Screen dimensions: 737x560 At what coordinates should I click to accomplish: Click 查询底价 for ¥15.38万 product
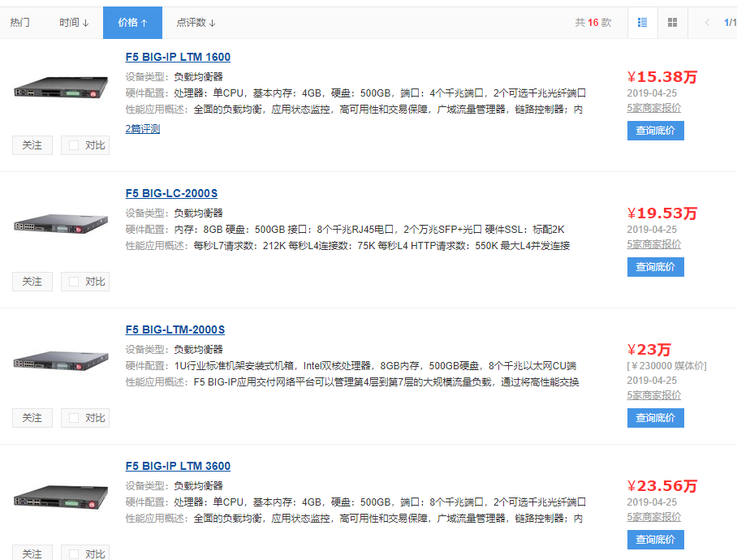tap(655, 131)
